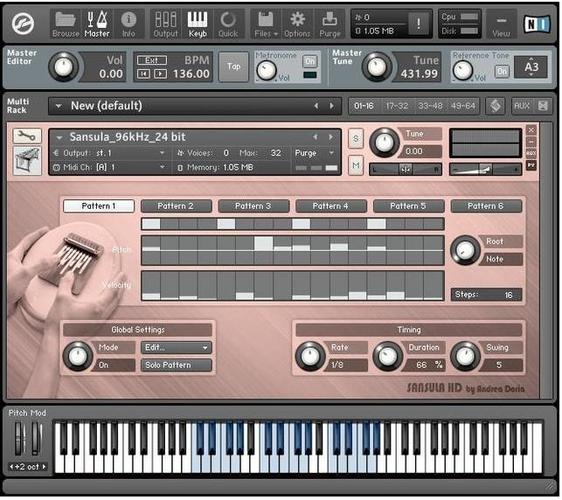Image resolution: width=562 pixels, height=500 pixels.
Task: Go to previous multi arrow
Action: [x=316, y=106]
